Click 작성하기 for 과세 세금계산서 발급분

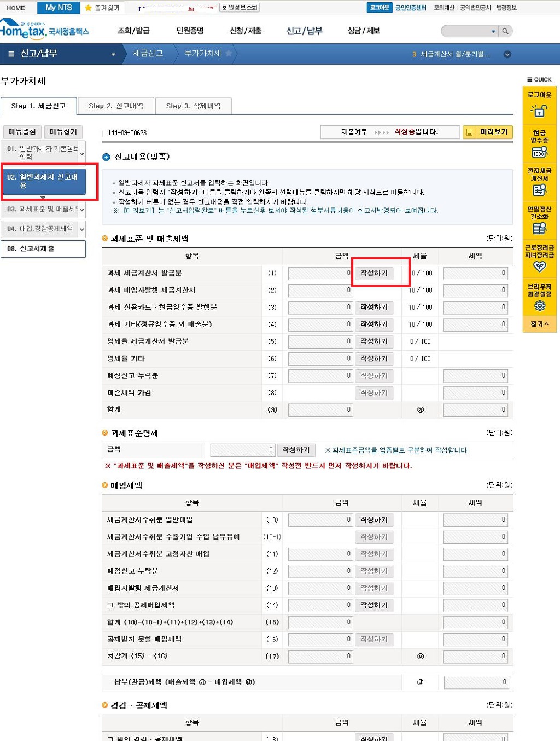[x=374, y=273]
